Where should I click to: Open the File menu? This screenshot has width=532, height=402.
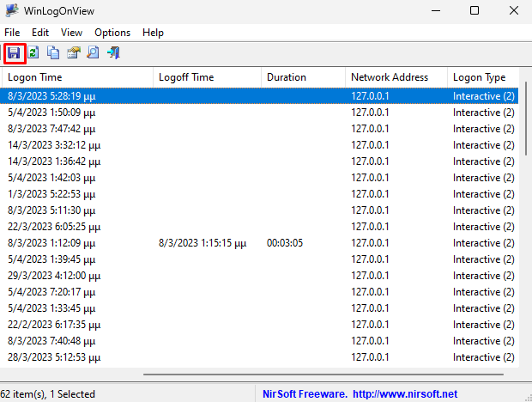pyautogui.click(x=12, y=33)
